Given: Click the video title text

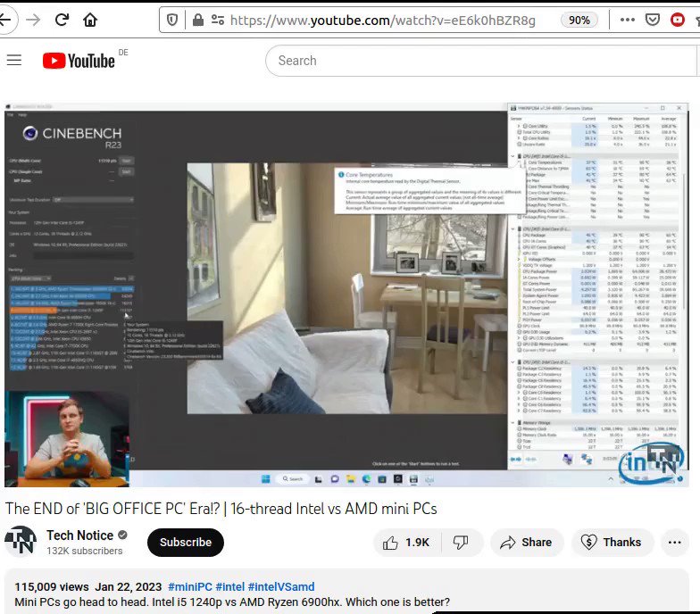Looking at the screenshot, I should coord(221,509).
